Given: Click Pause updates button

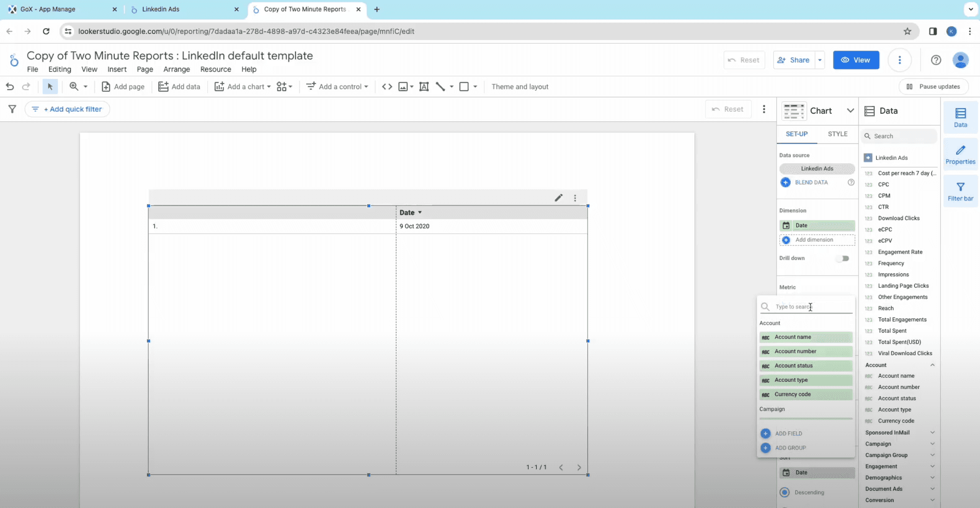Looking at the screenshot, I should (x=934, y=87).
